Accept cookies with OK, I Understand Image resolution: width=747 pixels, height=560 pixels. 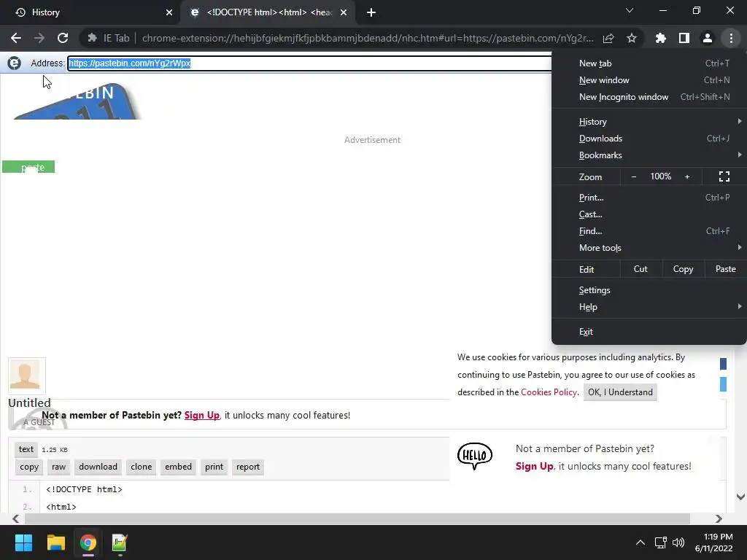pos(620,392)
